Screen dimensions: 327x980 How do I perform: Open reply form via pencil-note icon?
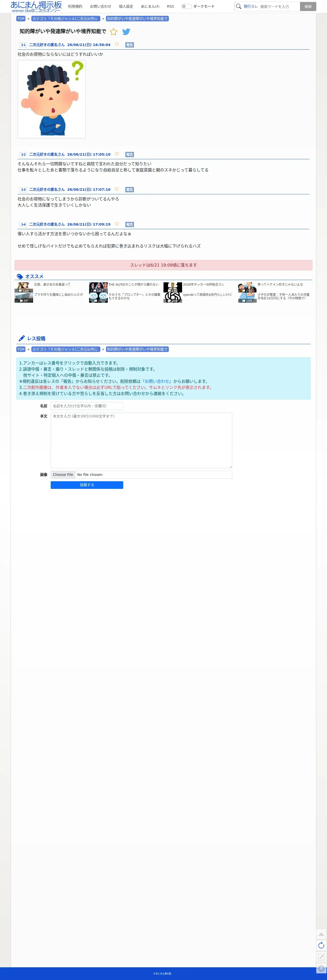tap(321, 957)
